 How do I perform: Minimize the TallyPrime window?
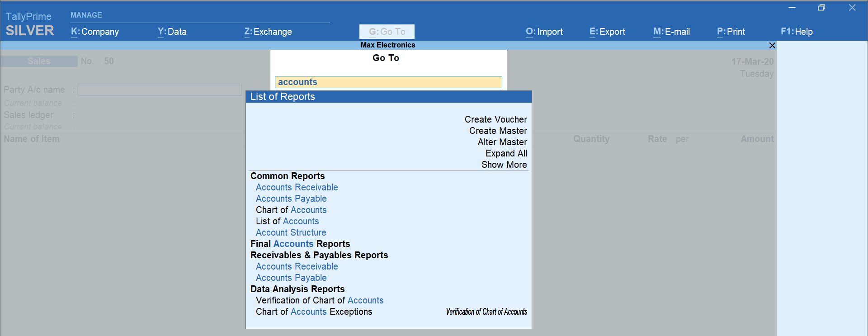pos(792,8)
